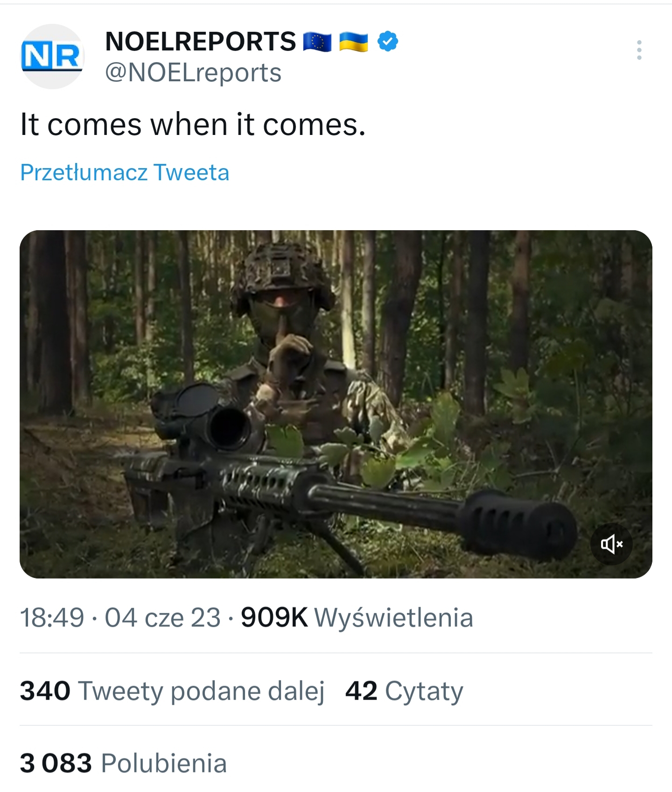Unmute the video using the speaker icon

coord(611,544)
